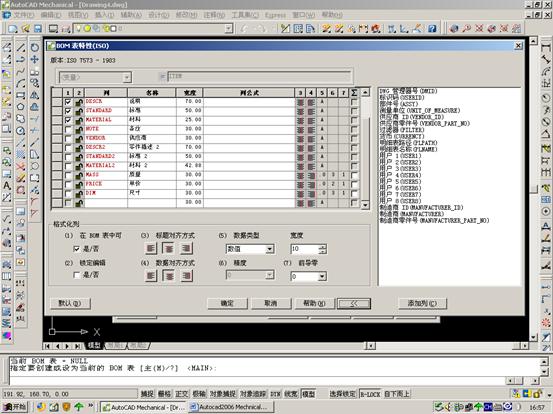Open the 前导零 dropdown
The width and height of the screenshot is (553, 414).
tap(322, 276)
